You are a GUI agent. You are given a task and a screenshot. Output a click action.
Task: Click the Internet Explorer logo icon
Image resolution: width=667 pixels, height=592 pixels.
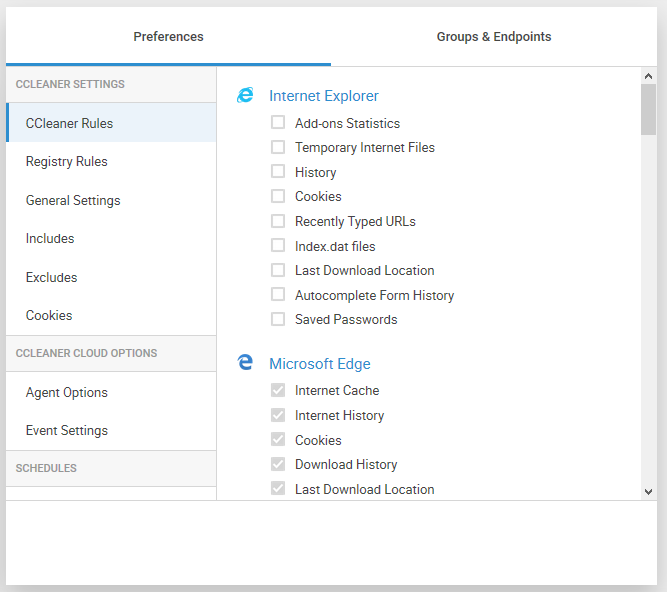pos(245,96)
